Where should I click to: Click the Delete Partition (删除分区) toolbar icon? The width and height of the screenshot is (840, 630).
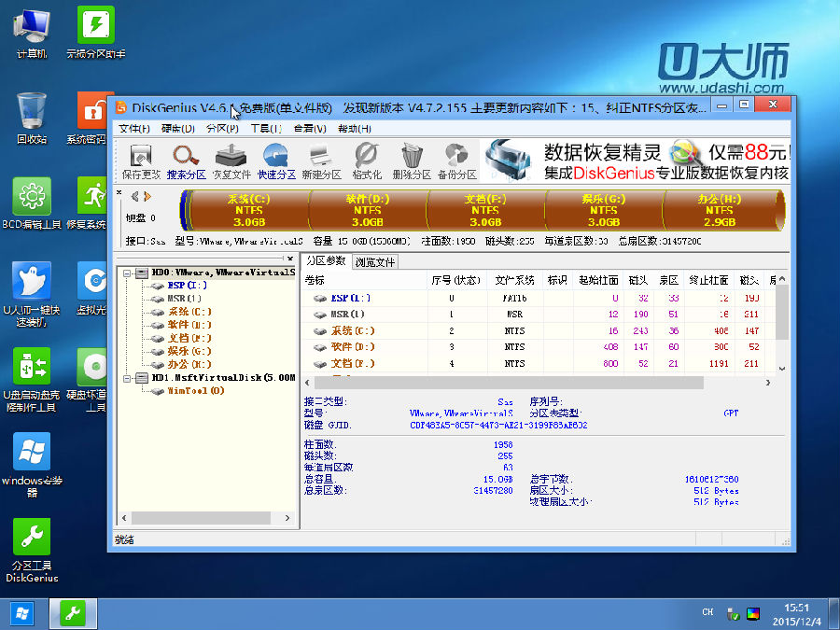pyautogui.click(x=412, y=161)
